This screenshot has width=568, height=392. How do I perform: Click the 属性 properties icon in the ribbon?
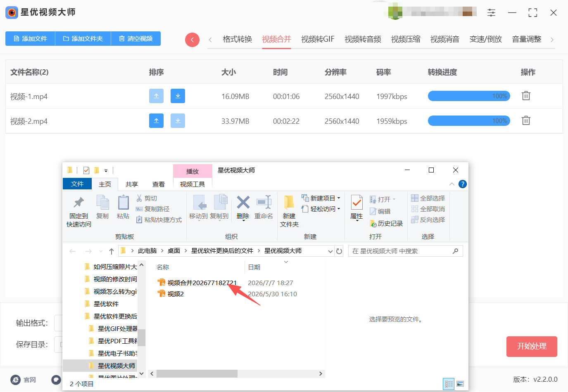pyautogui.click(x=356, y=203)
